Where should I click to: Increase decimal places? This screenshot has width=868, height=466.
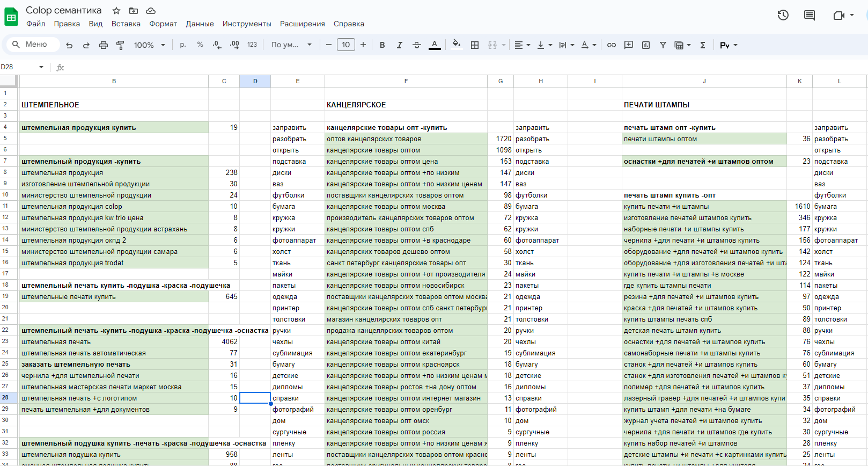[x=234, y=45]
